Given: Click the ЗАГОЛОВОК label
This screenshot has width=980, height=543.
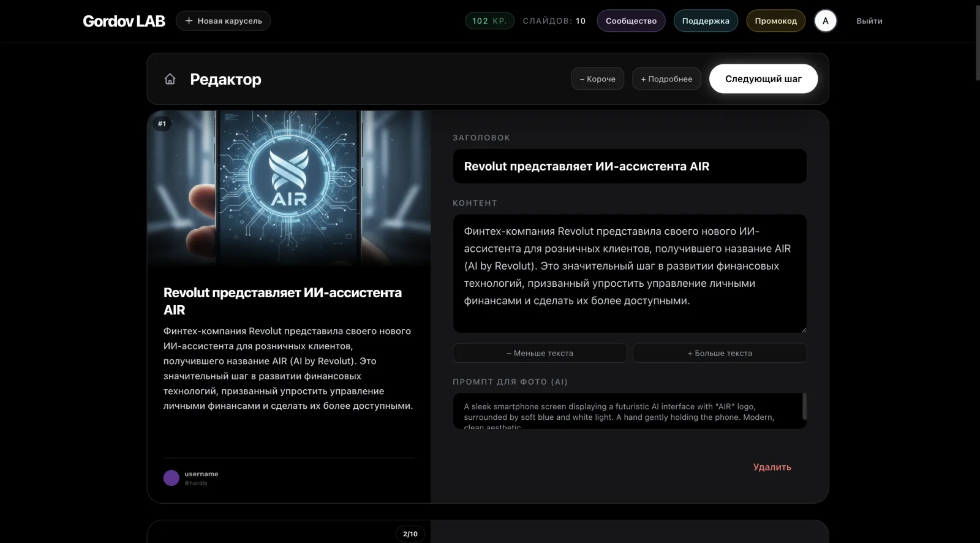Looking at the screenshot, I should click(481, 137).
